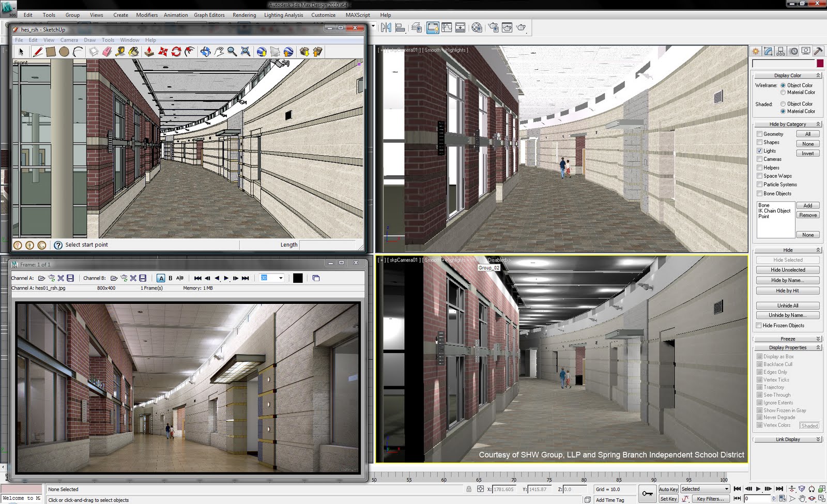Activate the SketchUp Orbit tool
The image size is (827, 504).
[x=205, y=52]
